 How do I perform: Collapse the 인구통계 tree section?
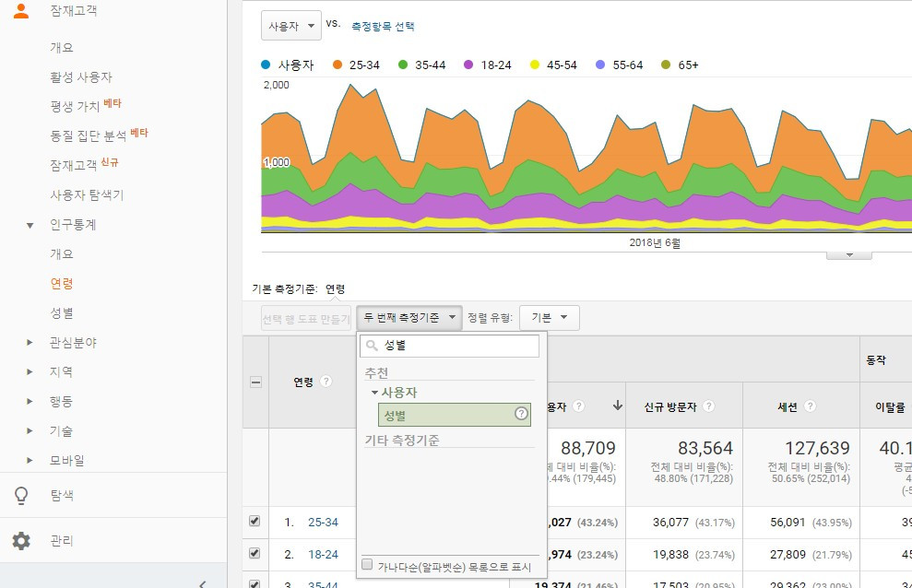click(30, 226)
